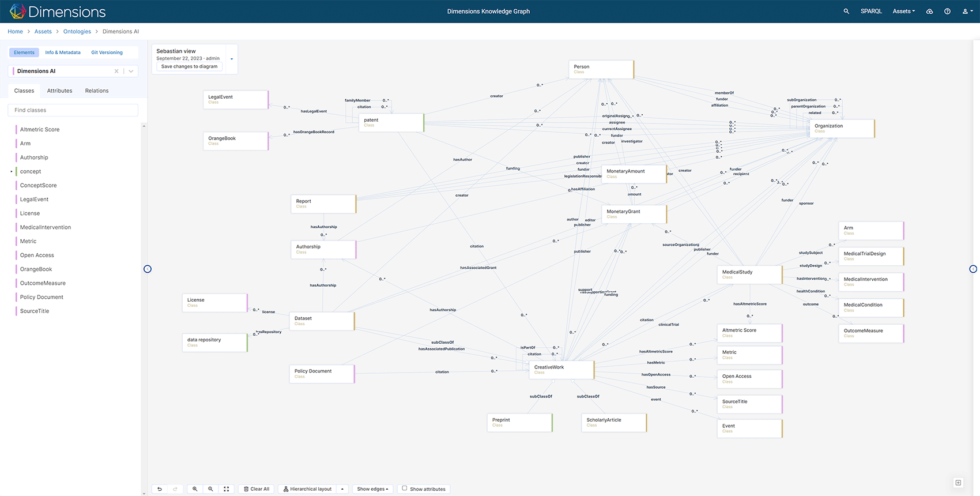Screen dimensions: 980x496
Task: Go to the Ontologies breadcrumb link
Action: 77,32
